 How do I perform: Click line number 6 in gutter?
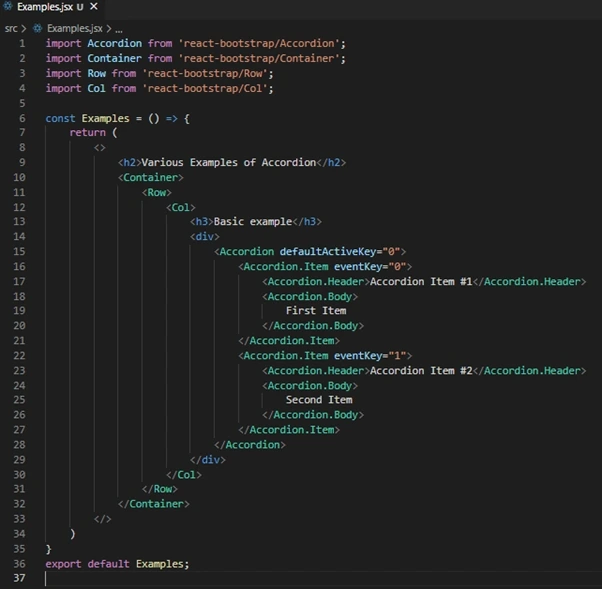point(22,118)
